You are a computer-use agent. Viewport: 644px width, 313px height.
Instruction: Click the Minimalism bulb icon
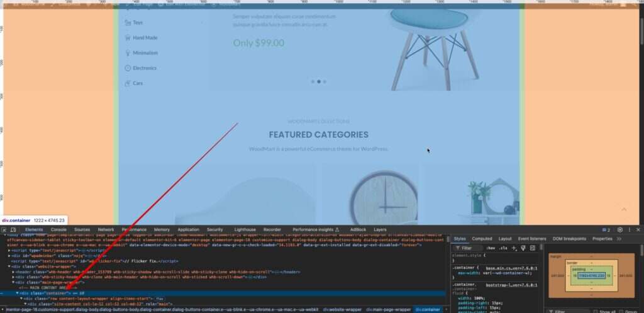pyautogui.click(x=127, y=53)
